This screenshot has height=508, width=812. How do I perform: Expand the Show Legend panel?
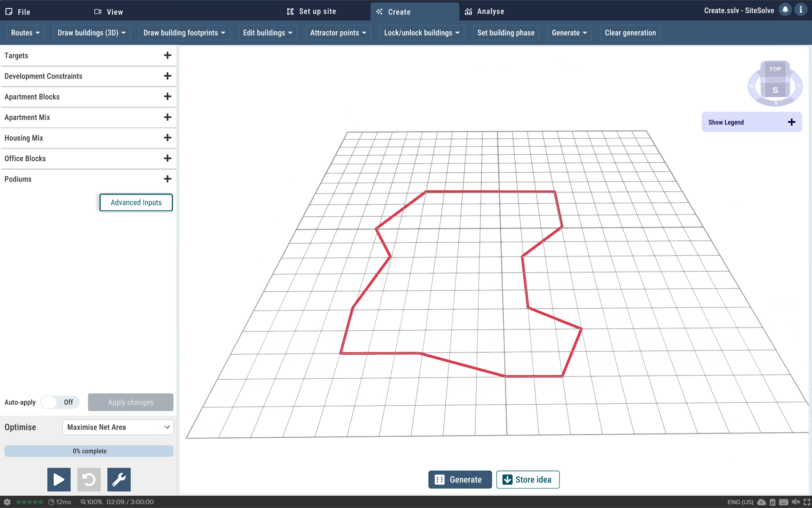pos(791,122)
